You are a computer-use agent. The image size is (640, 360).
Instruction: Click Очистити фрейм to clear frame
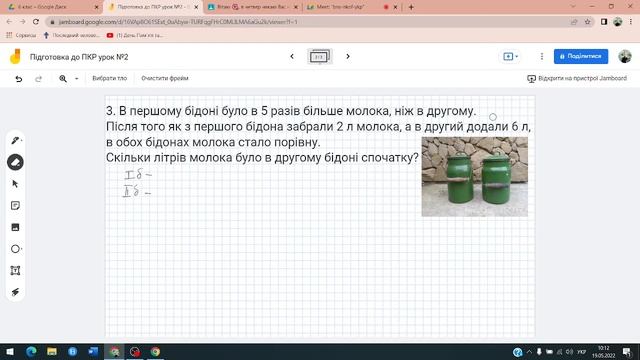pos(165,78)
